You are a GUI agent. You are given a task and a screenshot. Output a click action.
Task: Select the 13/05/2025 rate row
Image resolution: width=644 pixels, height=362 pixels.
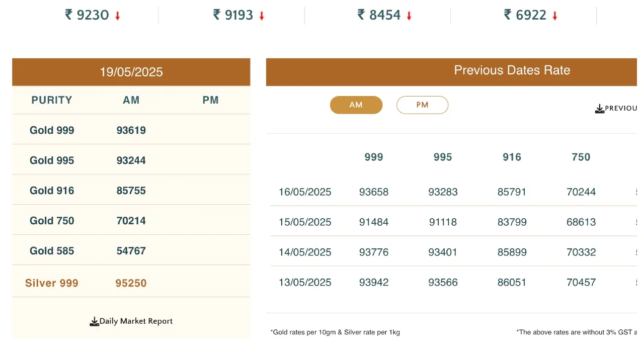pyautogui.click(x=305, y=282)
